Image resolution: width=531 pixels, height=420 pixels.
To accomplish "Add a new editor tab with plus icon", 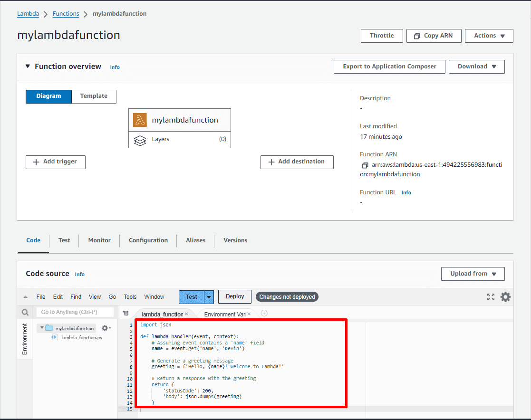I will [x=264, y=314].
